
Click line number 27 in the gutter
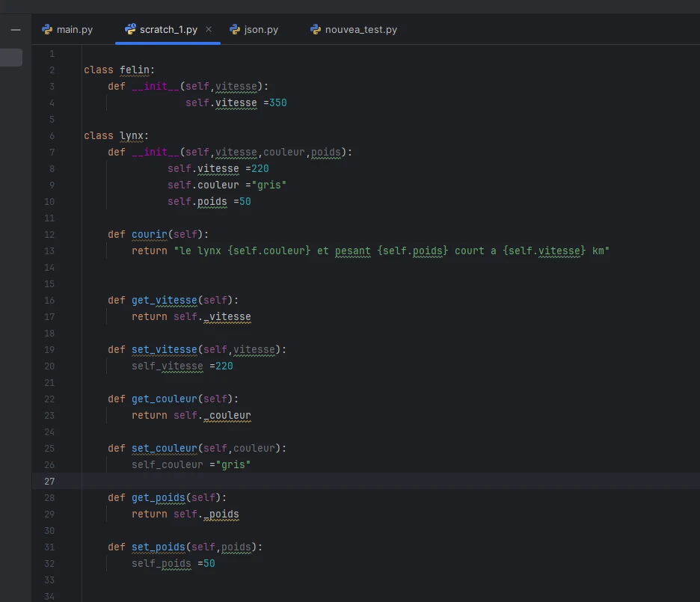click(x=49, y=481)
